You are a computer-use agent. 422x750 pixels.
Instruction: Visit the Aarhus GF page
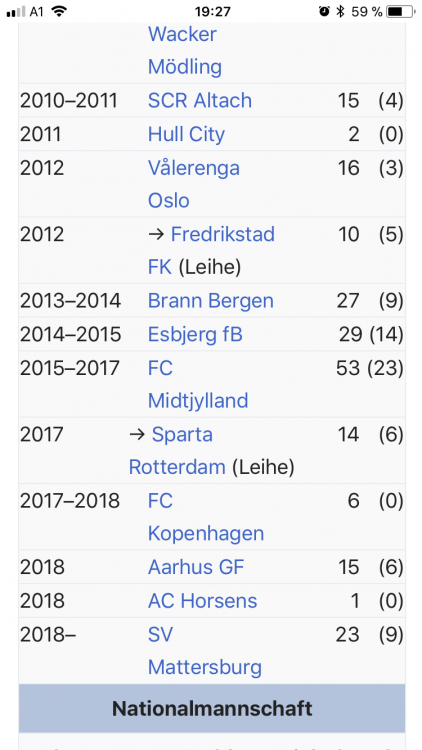point(196,567)
